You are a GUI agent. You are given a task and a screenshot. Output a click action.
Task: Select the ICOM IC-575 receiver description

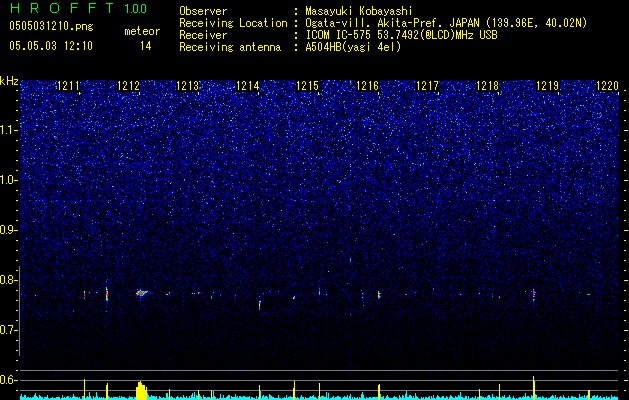tap(401, 35)
